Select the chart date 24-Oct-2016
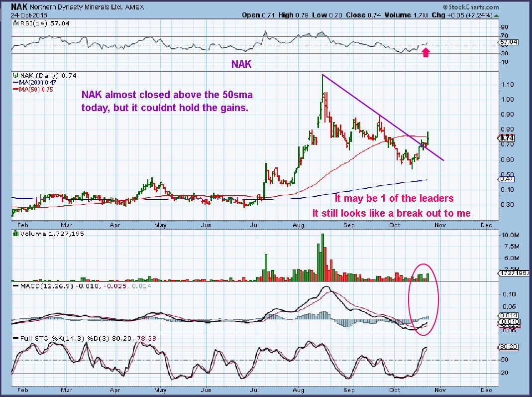The image size is (532, 397). (x=29, y=15)
